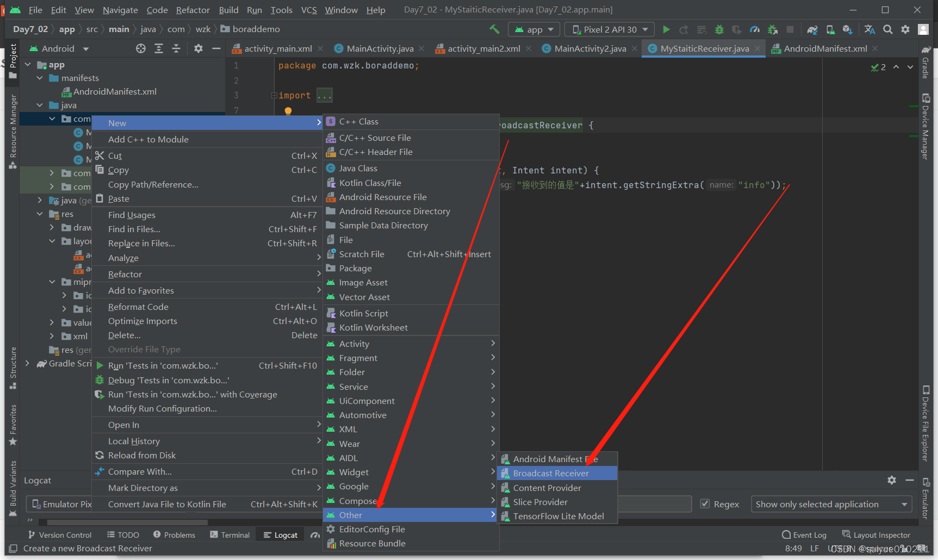Click the Debug app bug icon

click(x=719, y=29)
